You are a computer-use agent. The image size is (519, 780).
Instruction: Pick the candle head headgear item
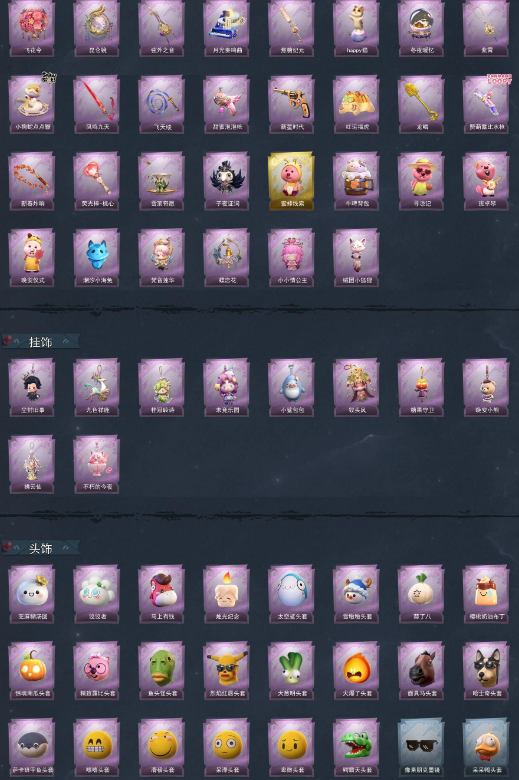pyautogui.click(x=227, y=594)
